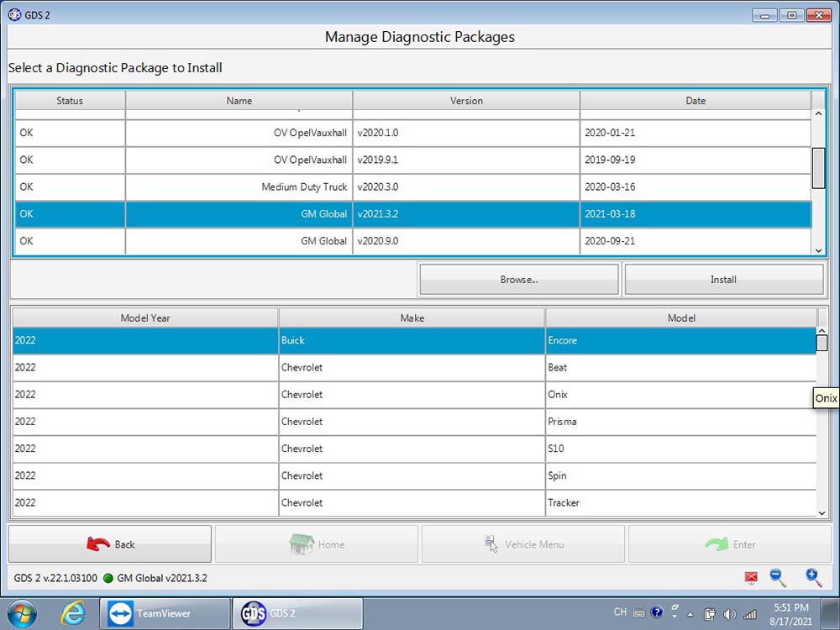The image size is (840, 630).
Task: Select the Onix model cell in the table
Action: click(681, 394)
